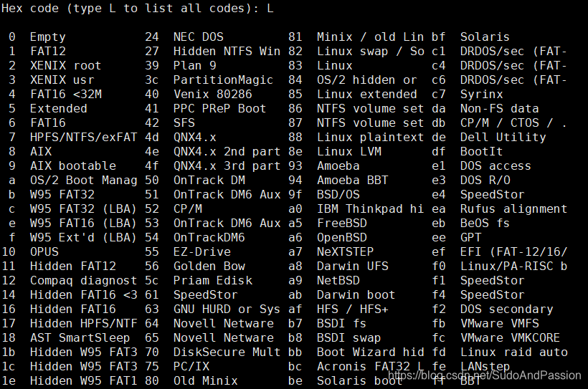The image size is (588, 389).
Task: Select the 'FAT16 <32M' entry
Action: [x=66, y=94]
